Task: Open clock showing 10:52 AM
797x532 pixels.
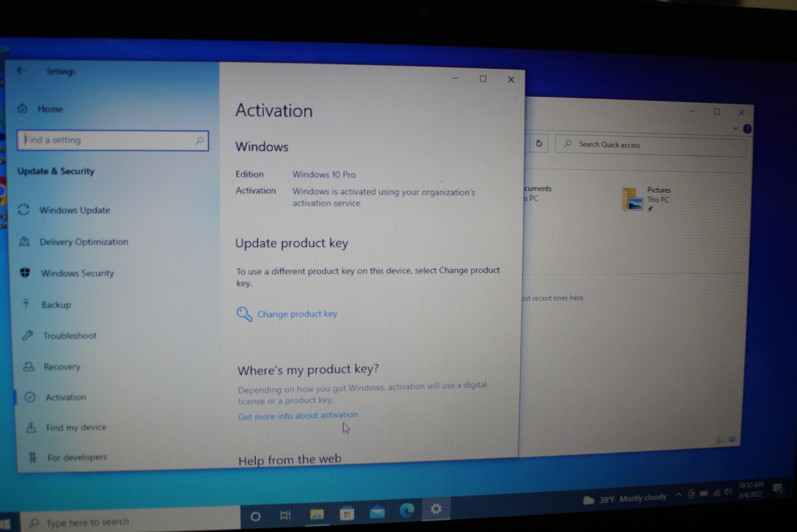Action: 751,489
